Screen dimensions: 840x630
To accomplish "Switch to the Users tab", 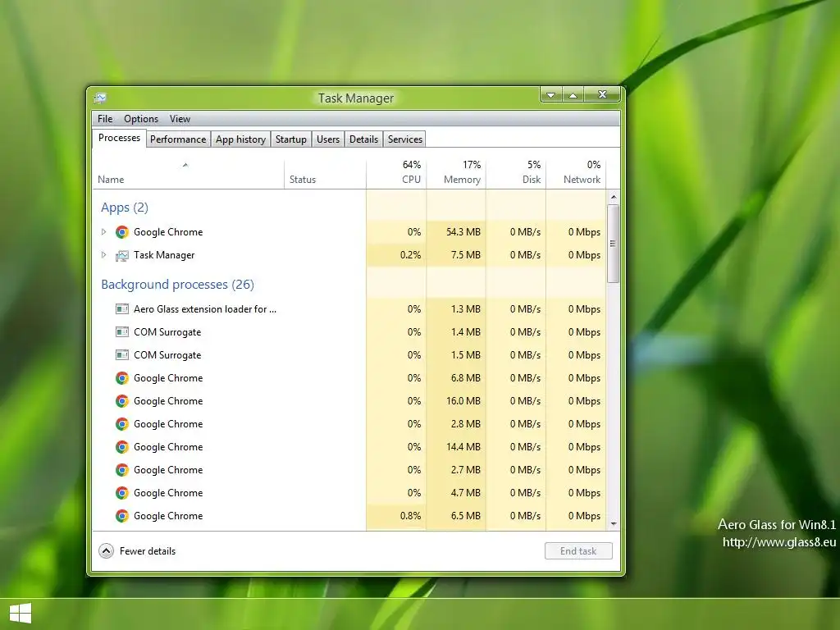I will click(328, 139).
